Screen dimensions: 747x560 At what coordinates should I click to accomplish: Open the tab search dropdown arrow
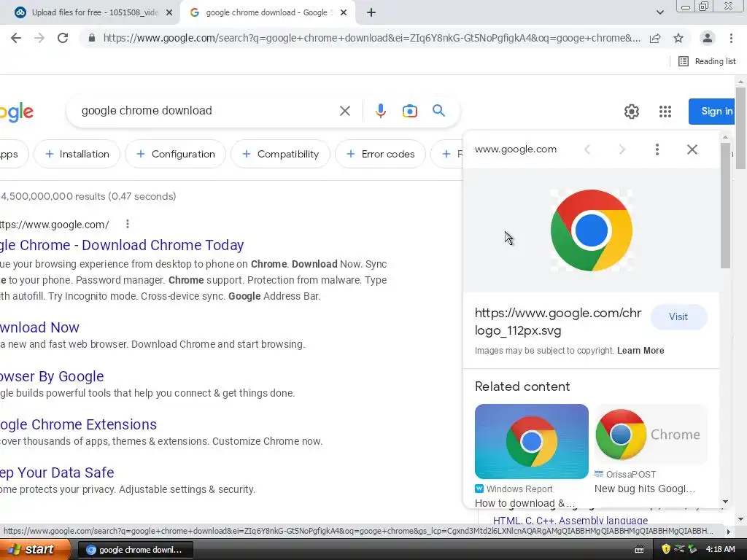tap(659, 12)
